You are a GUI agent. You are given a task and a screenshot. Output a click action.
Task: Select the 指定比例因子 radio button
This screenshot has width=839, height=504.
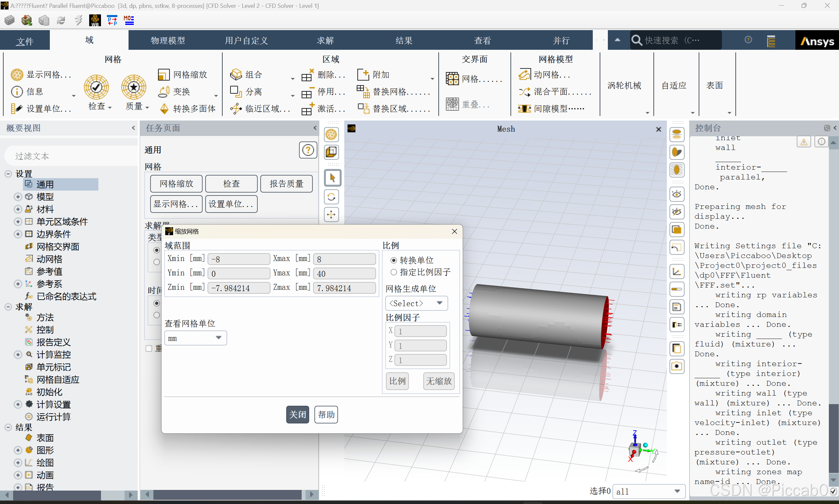(394, 272)
